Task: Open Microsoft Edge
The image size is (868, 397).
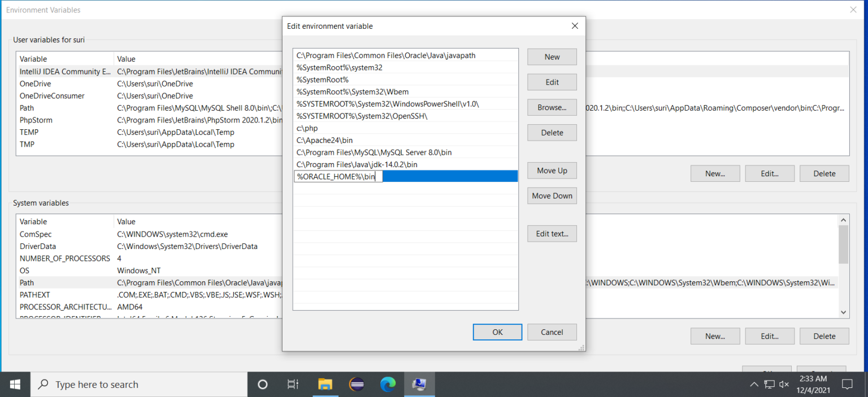Action: coord(388,385)
